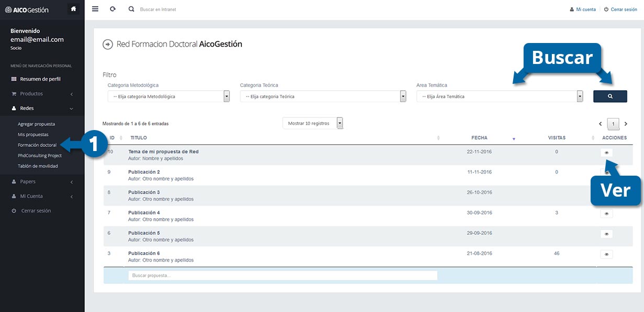Viewport: 644px width, 312px height.
Task: Click the date 30-09-2016
Action: point(480,213)
